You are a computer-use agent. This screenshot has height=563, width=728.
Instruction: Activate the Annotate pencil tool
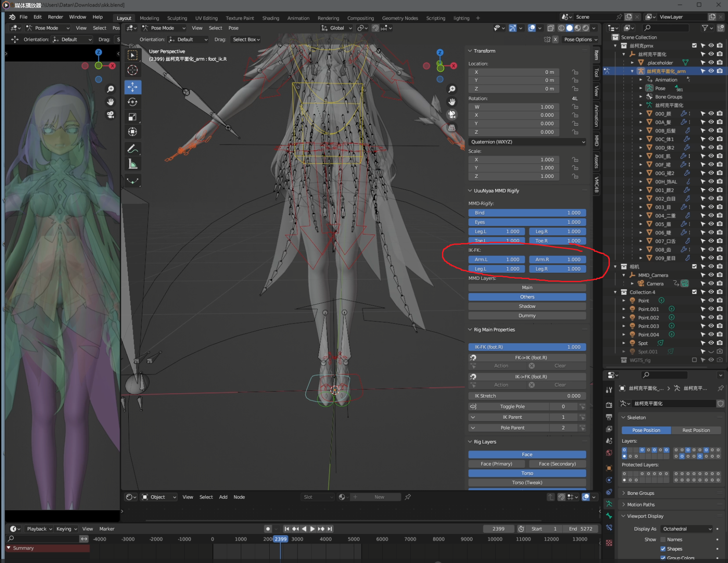coord(133,149)
